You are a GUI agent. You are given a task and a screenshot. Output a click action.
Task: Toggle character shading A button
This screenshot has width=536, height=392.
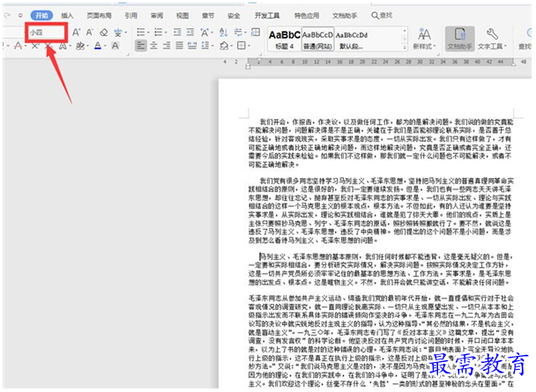click(x=115, y=46)
